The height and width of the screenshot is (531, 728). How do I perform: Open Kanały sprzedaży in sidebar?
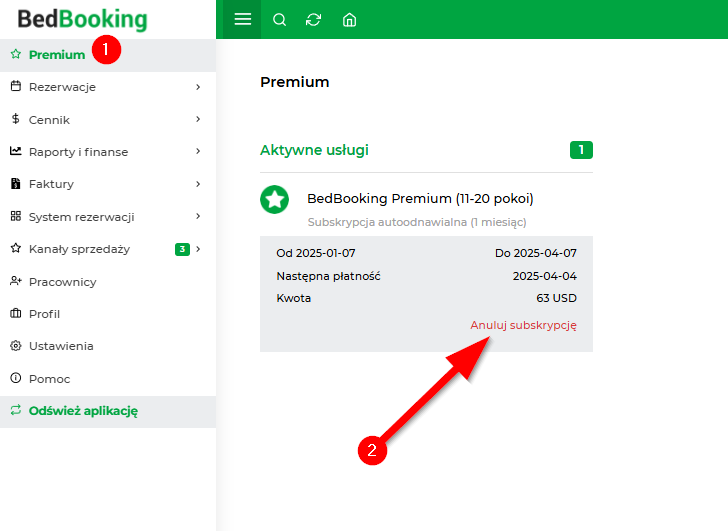click(108, 249)
